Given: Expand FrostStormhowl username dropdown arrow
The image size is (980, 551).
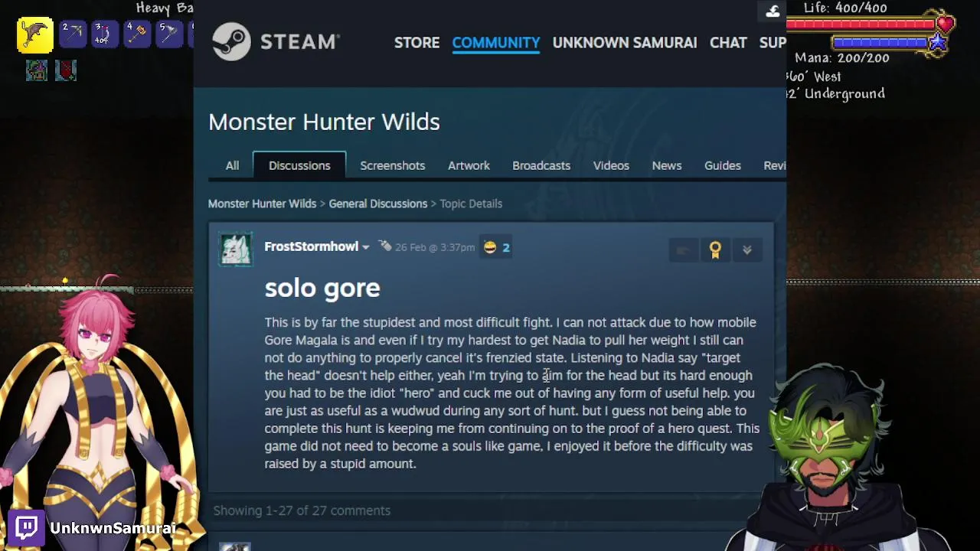Looking at the screenshot, I should coord(365,247).
